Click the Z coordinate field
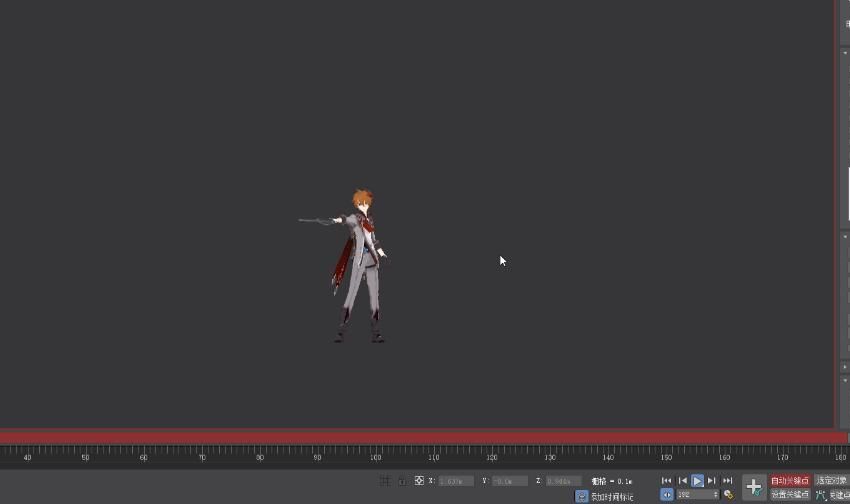This screenshot has height=504, width=850. (x=563, y=481)
